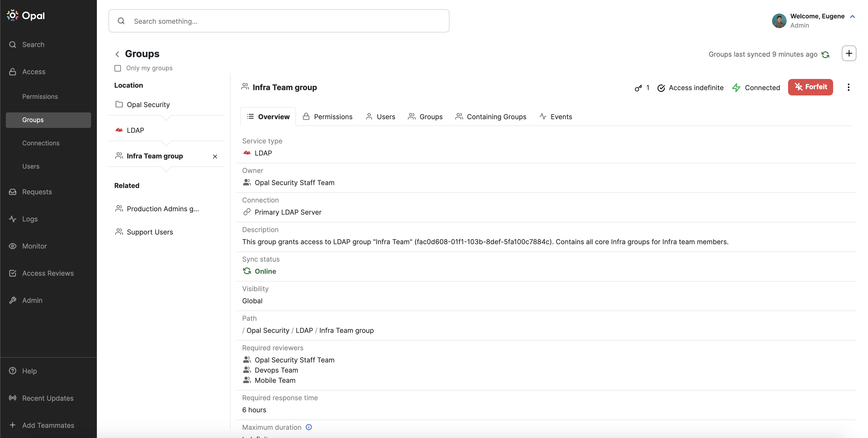Focus the Search something input field
The image size is (868, 438).
(x=279, y=21)
